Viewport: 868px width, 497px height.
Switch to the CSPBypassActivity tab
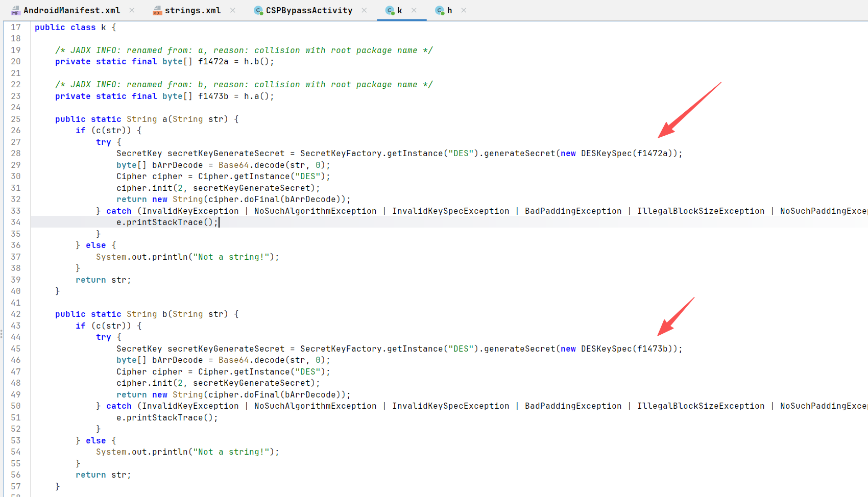pyautogui.click(x=309, y=11)
